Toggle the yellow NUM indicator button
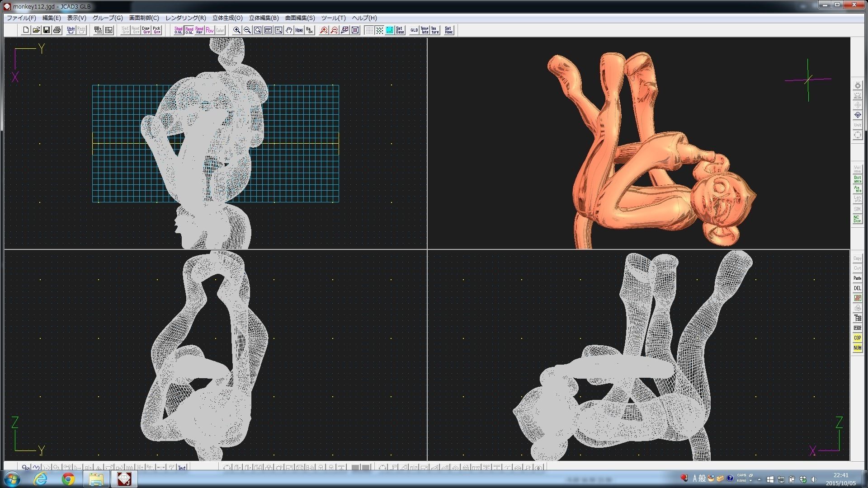Image resolution: width=868 pixels, height=488 pixels. [x=857, y=348]
